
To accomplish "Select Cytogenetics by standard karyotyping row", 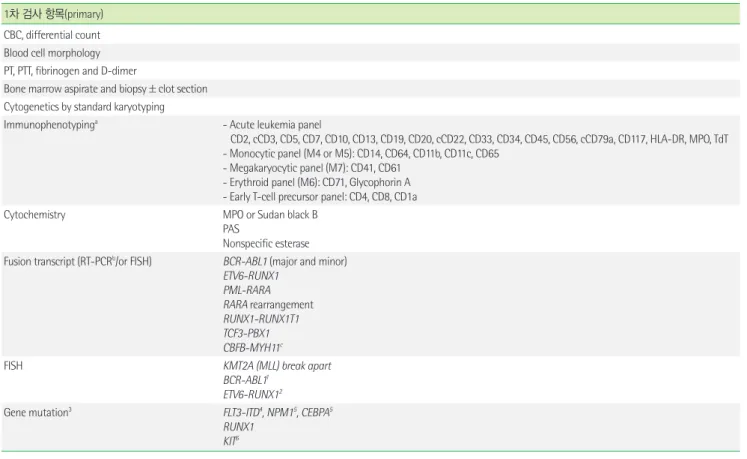I will [371, 107].
